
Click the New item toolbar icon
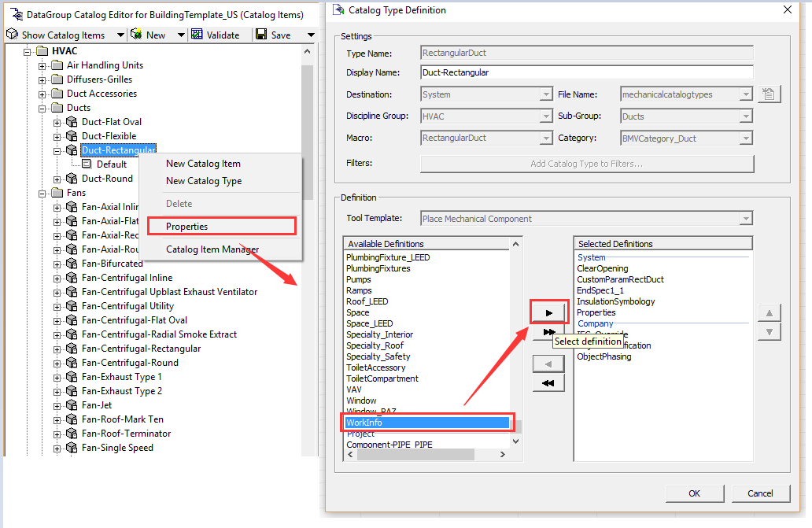point(136,34)
